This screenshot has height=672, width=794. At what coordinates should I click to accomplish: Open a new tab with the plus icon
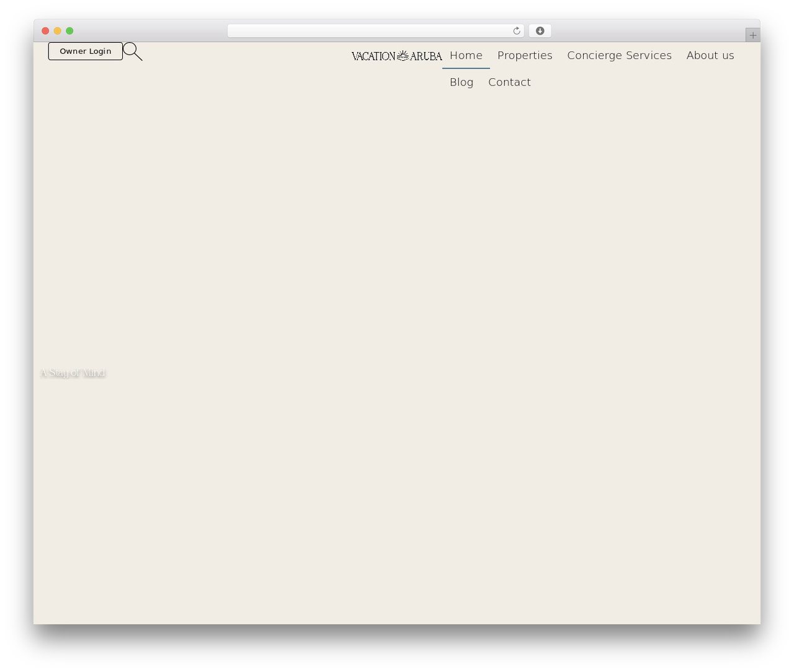[x=752, y=35]
